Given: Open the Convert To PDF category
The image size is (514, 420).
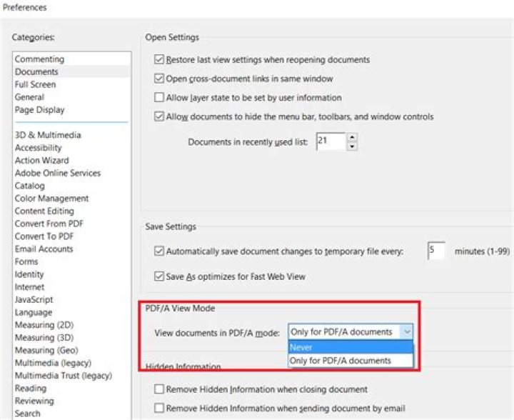Looking at the screenshot, I should tap(44, 236).
